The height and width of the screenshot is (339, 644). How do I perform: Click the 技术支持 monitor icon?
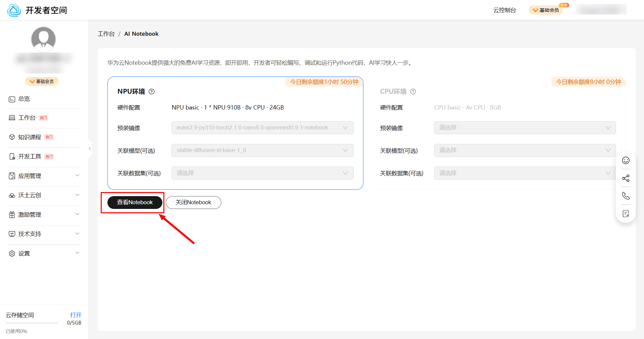point(12,234)
